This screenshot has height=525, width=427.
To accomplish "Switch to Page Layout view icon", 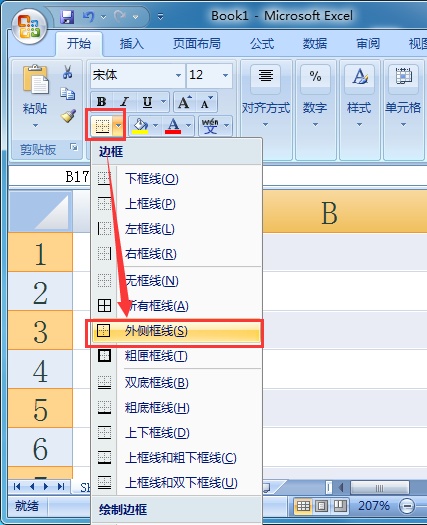I will [322, 506].
